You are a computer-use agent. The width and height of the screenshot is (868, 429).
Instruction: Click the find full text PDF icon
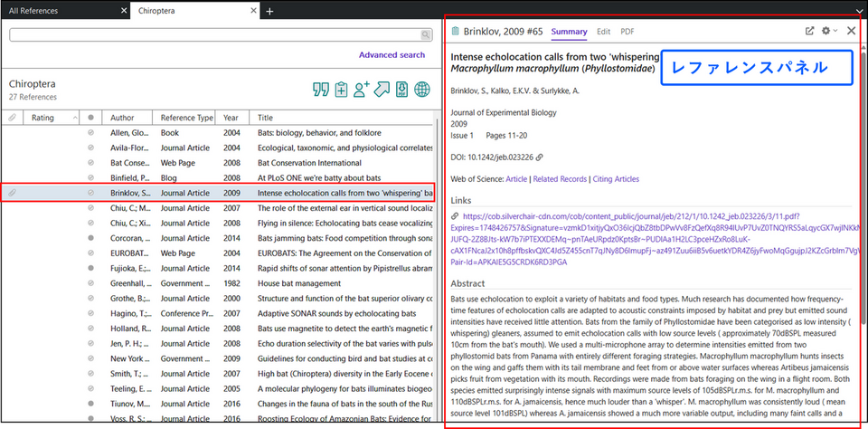tap(401, 90)
